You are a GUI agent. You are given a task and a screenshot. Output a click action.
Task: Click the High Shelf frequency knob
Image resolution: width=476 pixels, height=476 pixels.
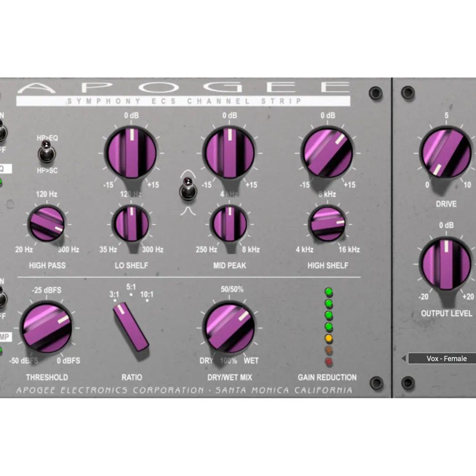click(327, 224)
